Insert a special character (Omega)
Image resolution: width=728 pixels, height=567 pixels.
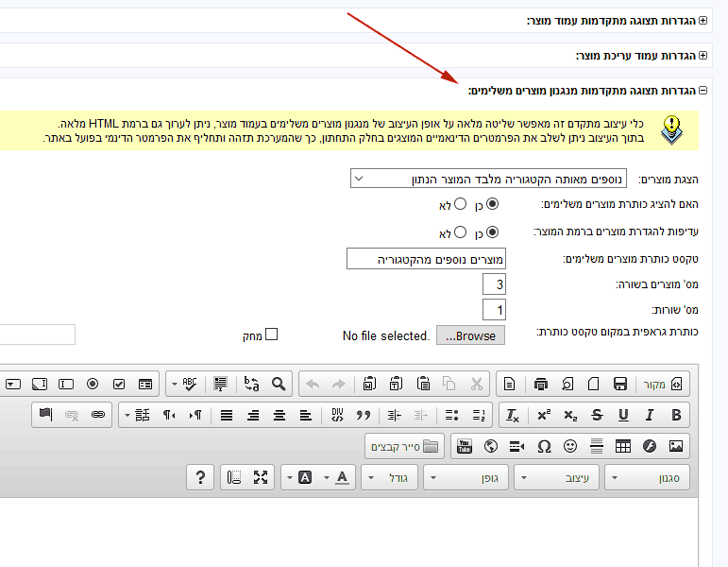tap(544, 446)
